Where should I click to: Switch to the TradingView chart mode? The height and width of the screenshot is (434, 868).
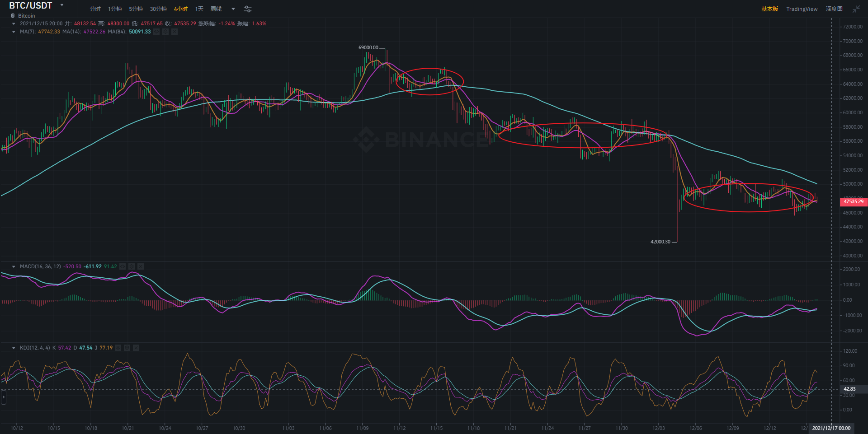(x=802, y=9)
